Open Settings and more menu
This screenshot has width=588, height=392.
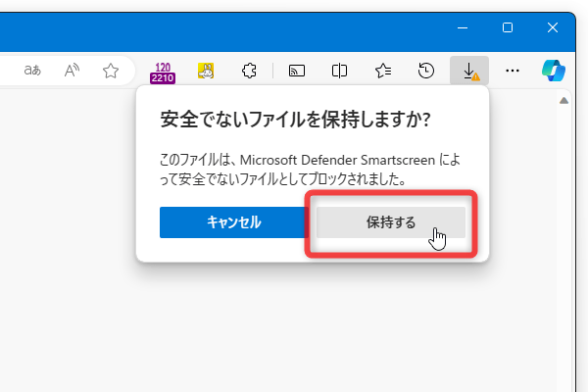pos(513,71)
